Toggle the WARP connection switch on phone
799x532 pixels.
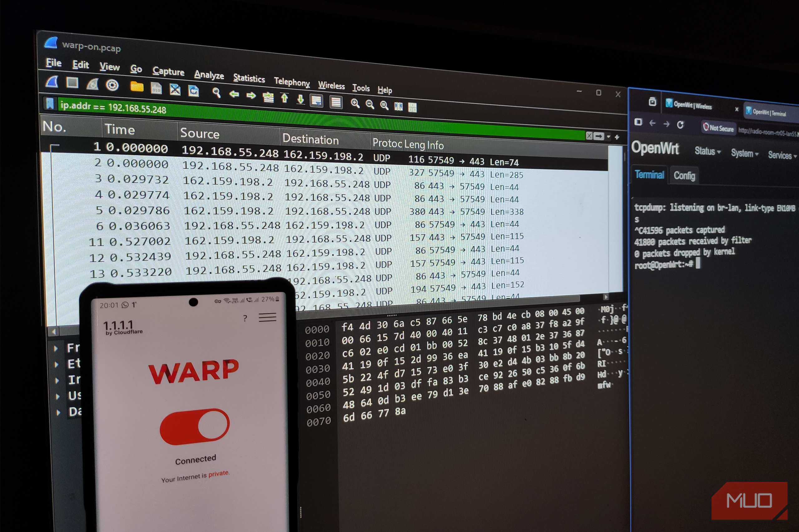pos(194,426)
